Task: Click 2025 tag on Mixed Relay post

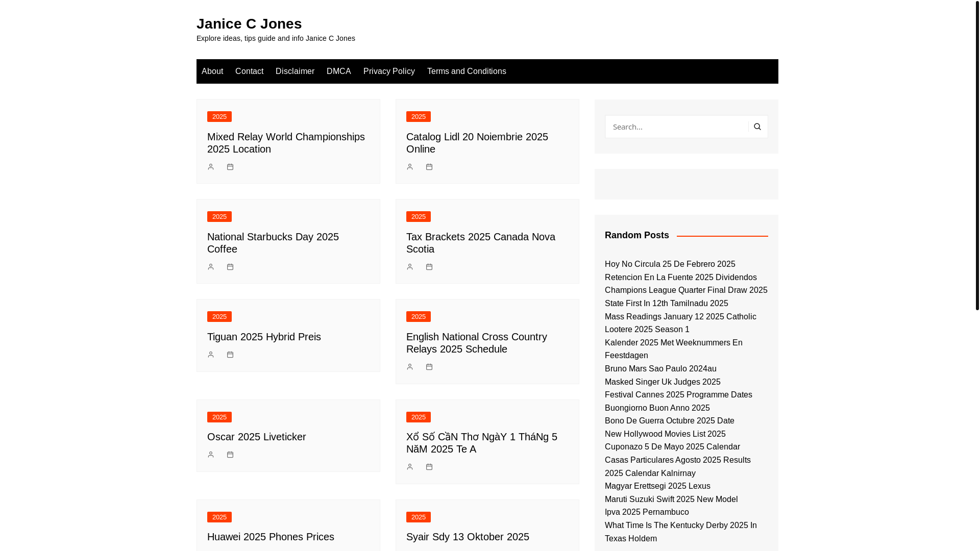Action: pyautogui.click(x=219, y=117)
